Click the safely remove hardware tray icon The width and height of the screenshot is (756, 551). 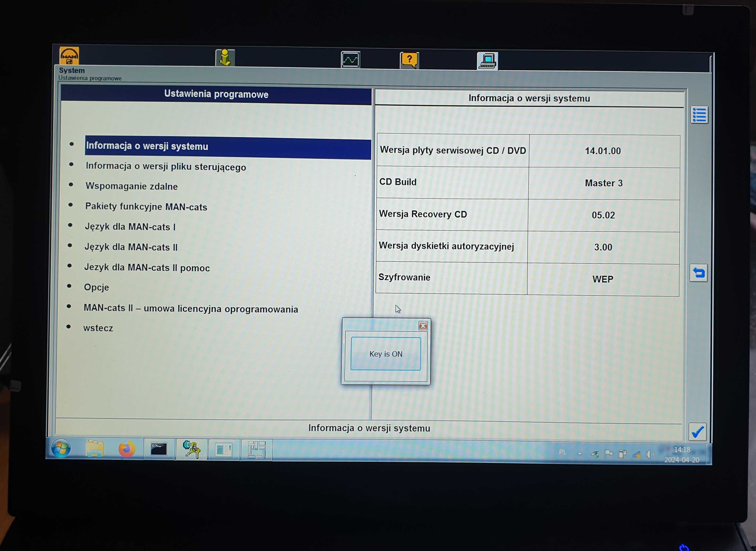point(595,454)
